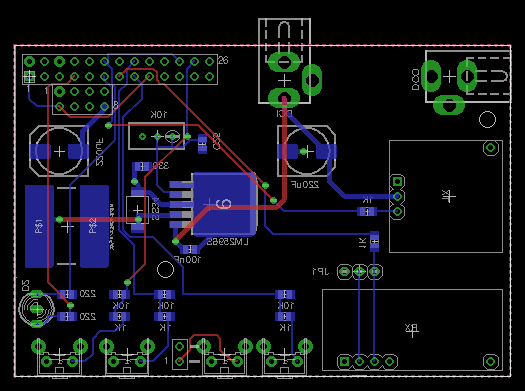The width and height of the screenshot is (525, 391).
Task: Select the vertical 1K resistor above JP1
Action: [375, 241]
